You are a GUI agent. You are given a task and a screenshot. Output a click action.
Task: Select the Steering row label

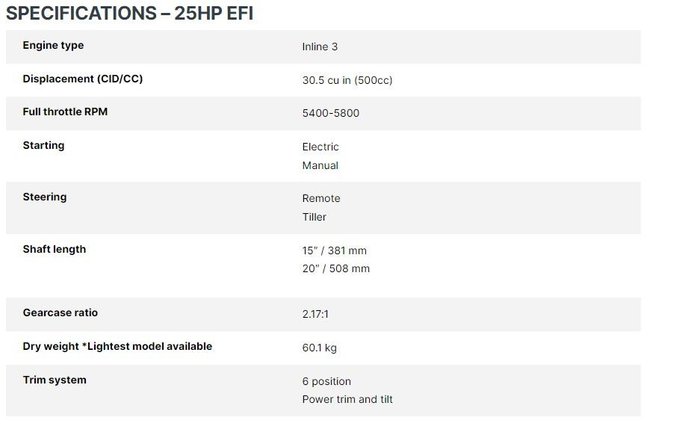pyautogui.click(x=45, y=197)
